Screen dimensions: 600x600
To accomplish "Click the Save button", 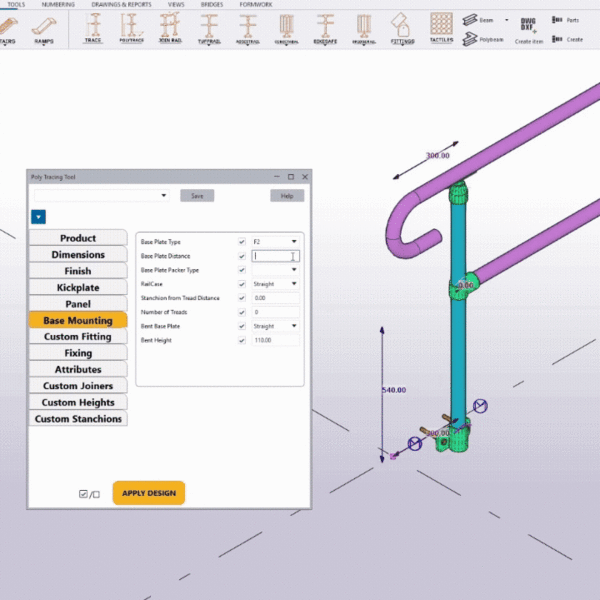I will 197,196.
